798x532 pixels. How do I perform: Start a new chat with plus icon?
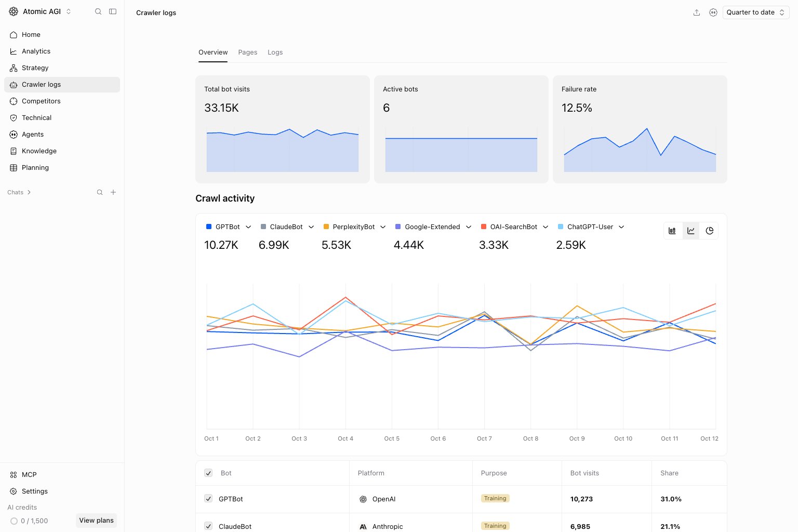coord(113,192)
